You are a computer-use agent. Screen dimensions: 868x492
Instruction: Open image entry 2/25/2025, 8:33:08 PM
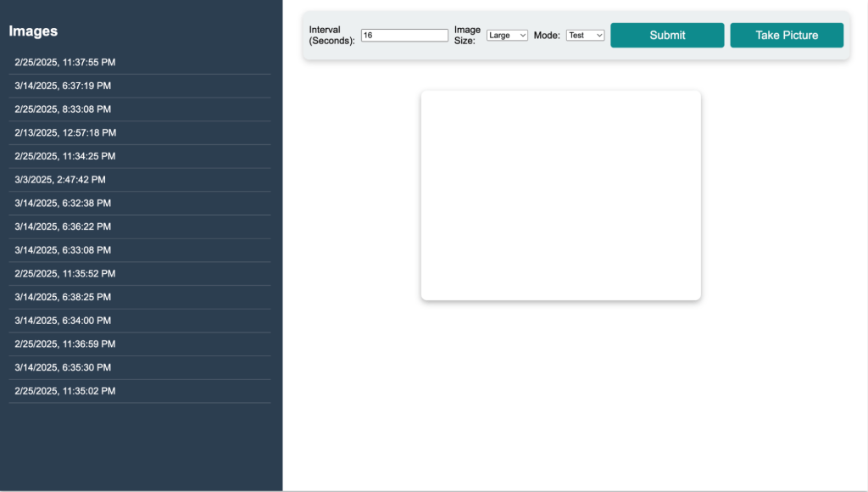point(63,109)
